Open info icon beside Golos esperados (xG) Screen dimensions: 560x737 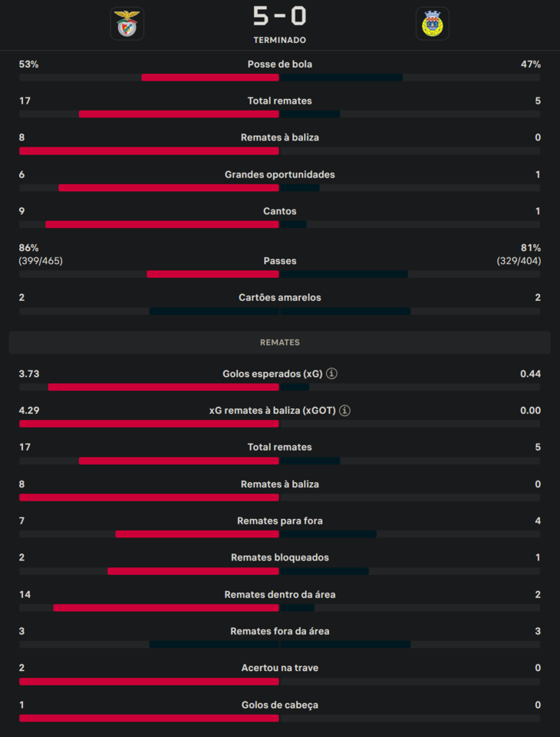pos(331,374)
